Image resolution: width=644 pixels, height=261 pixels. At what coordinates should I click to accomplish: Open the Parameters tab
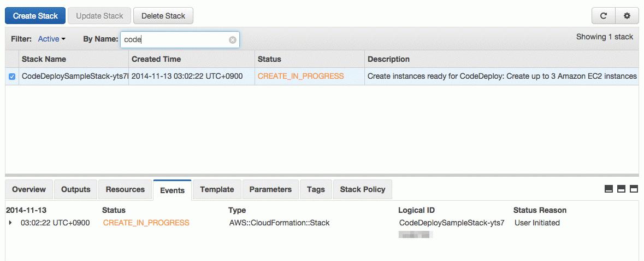(x=270, y=190)
